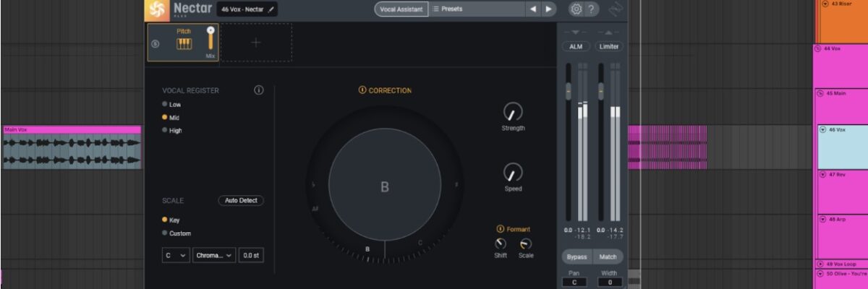
Task: Click the Bypass button
Action: click(x=576, y=256)
